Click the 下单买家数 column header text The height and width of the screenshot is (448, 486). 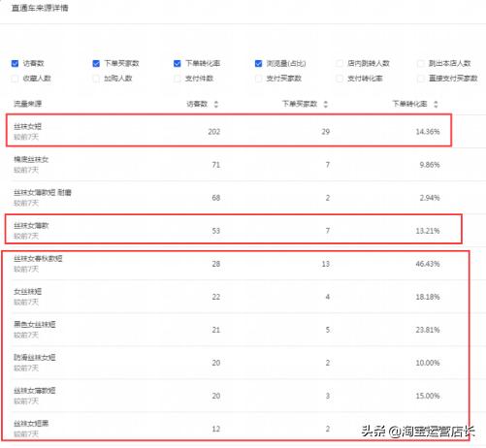300,104
